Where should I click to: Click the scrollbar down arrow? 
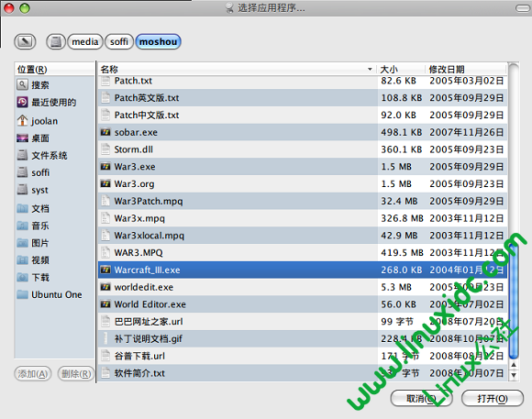coord(514,375)
